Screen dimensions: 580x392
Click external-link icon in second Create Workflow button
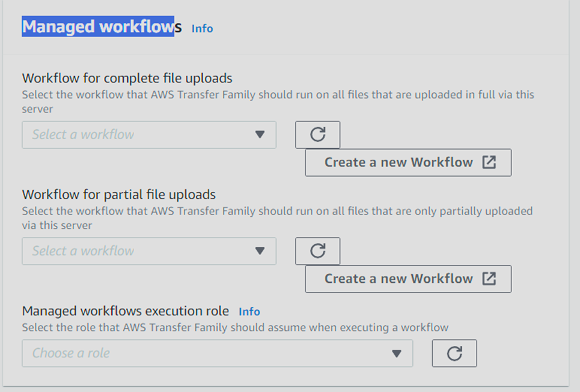coord(489,279)
